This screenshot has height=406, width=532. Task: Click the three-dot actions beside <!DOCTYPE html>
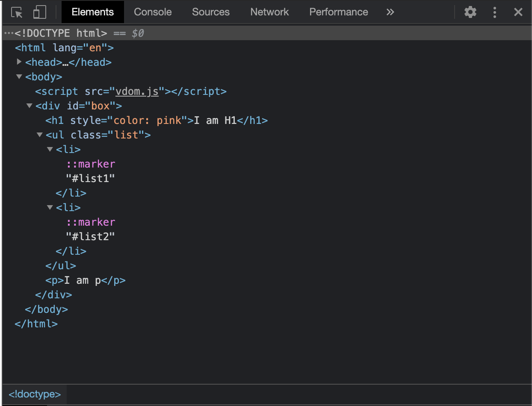pos(9,33)
